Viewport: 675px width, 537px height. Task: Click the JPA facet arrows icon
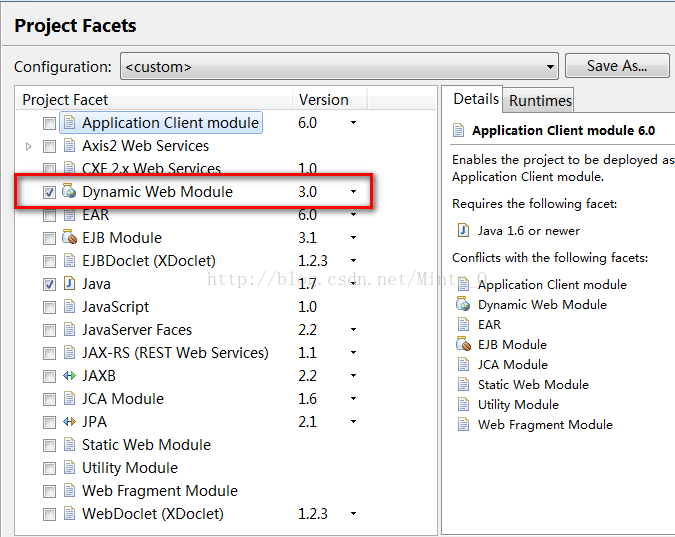pos(69,422)
